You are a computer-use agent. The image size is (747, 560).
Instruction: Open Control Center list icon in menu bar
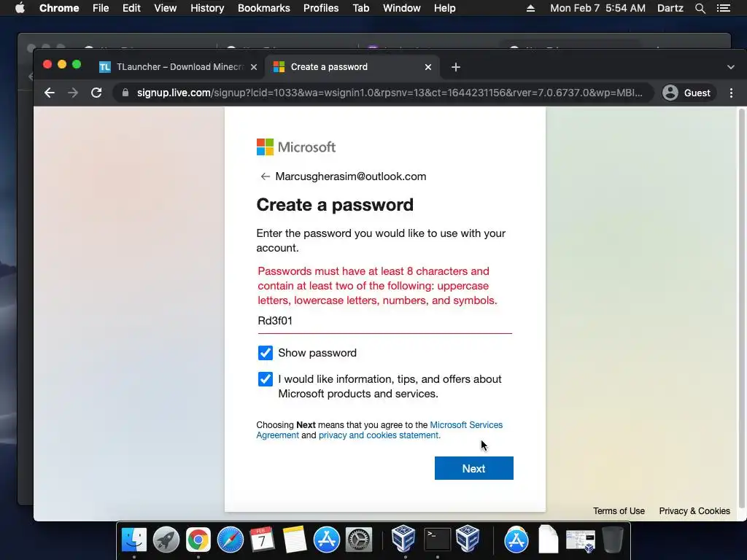(x=724, y=8)
